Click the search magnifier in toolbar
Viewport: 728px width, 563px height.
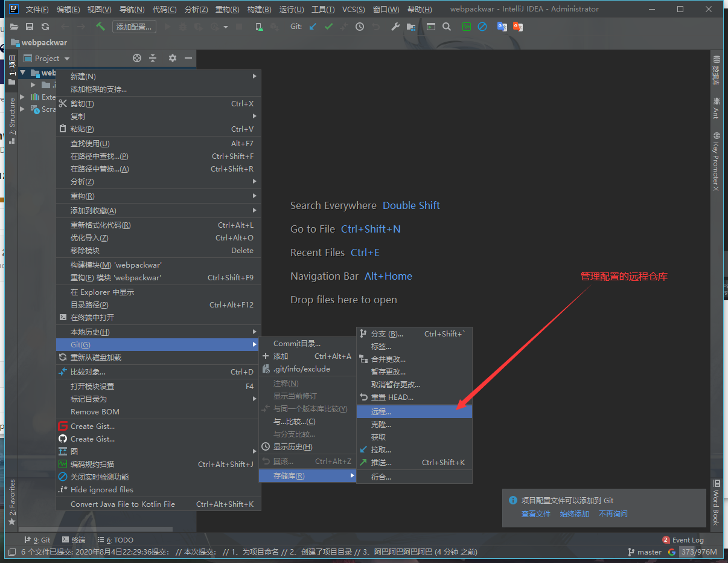(x=447, y=27)
